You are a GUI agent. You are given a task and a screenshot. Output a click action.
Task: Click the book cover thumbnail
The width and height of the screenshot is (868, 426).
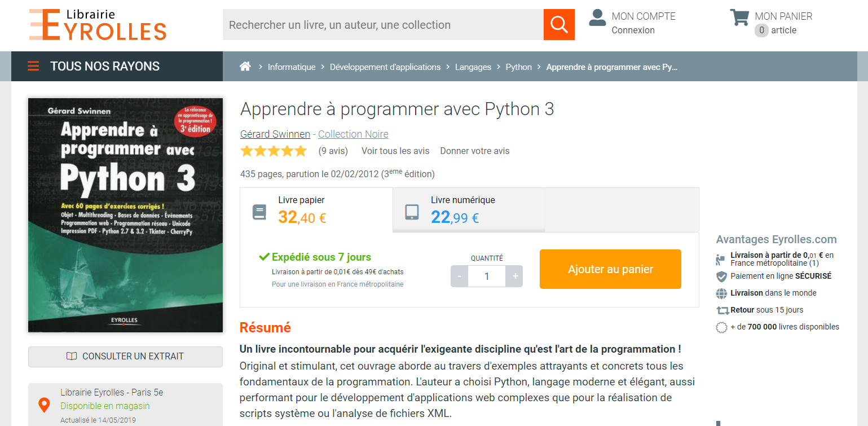coord(125,214)
